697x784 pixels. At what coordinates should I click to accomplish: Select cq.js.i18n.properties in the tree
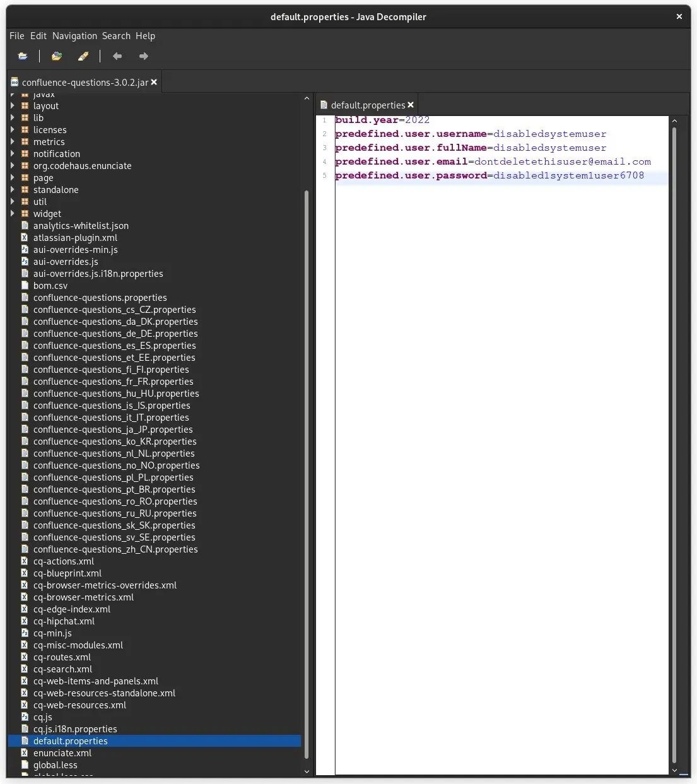click(x=75, y=729)
